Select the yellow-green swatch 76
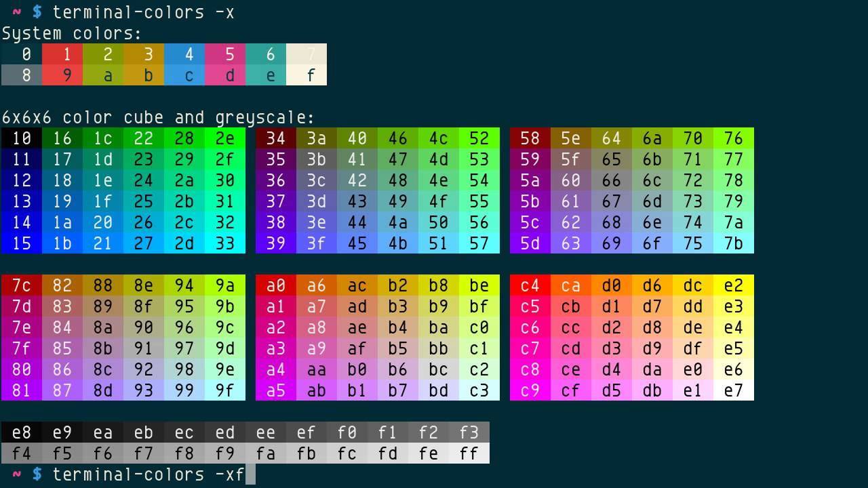The width and height of the screenshot is (868, 488). click(733, 138)
